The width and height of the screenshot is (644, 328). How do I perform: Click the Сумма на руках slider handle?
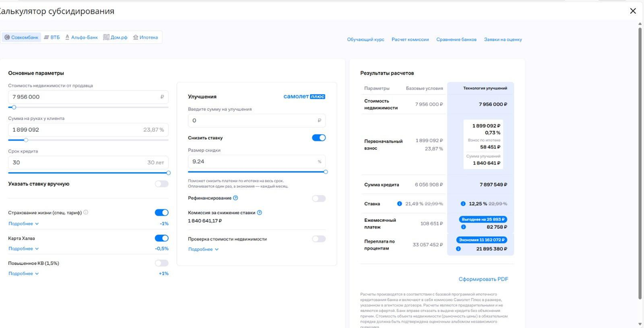pyautogui.click(x=26, y=140)
